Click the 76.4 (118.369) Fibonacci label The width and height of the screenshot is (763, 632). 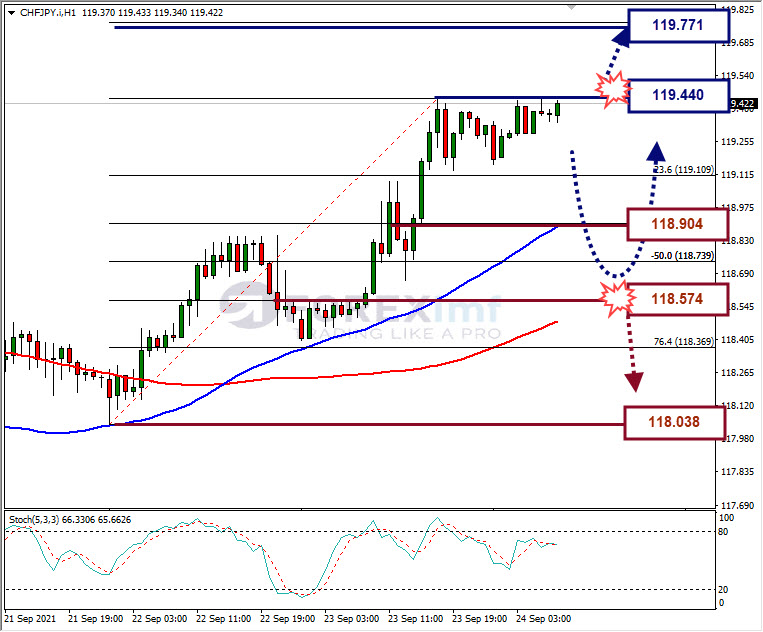click(x=684, y=342)
